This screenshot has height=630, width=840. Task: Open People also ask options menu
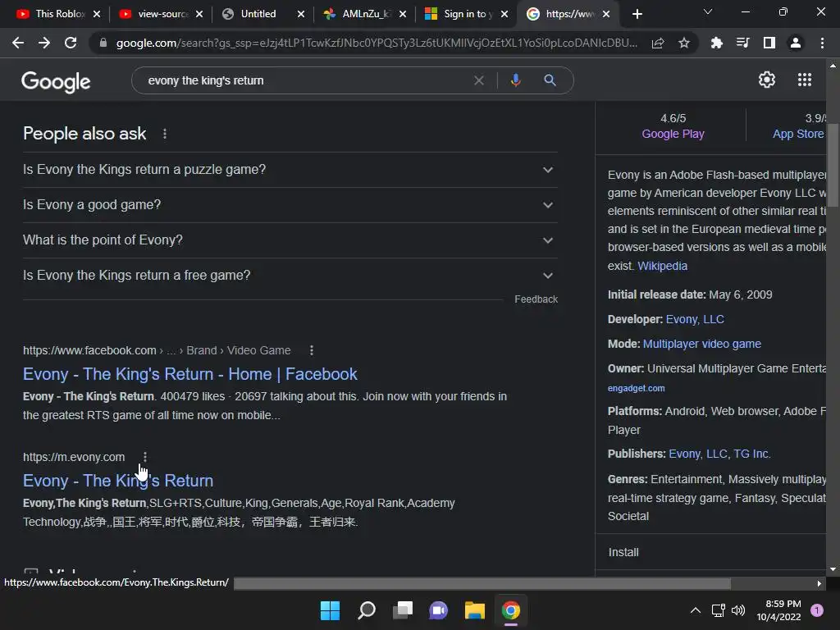tap(164, 134)
